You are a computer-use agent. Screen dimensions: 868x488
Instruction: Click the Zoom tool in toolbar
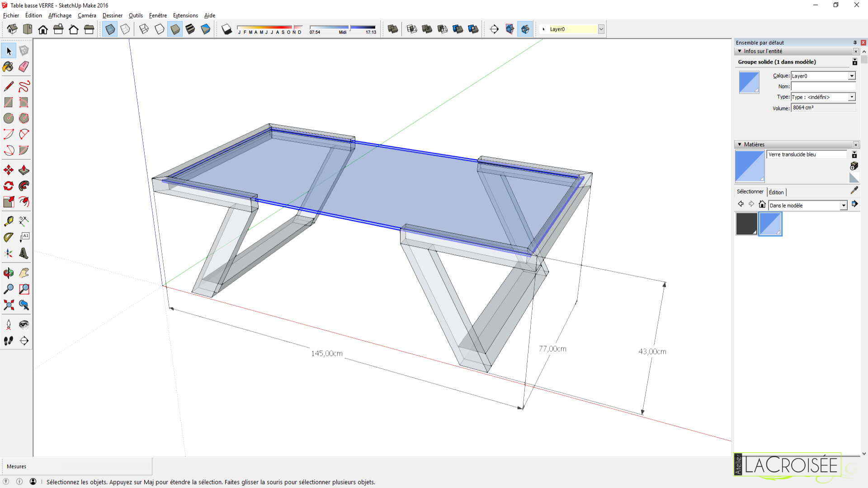[9, 289]
